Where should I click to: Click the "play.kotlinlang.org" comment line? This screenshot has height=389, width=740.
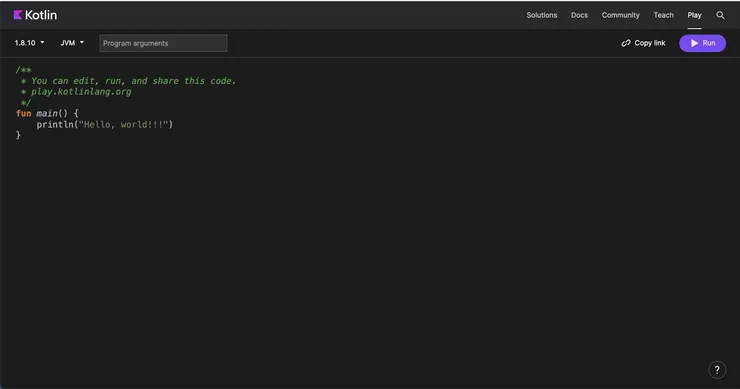pos(76,92)
